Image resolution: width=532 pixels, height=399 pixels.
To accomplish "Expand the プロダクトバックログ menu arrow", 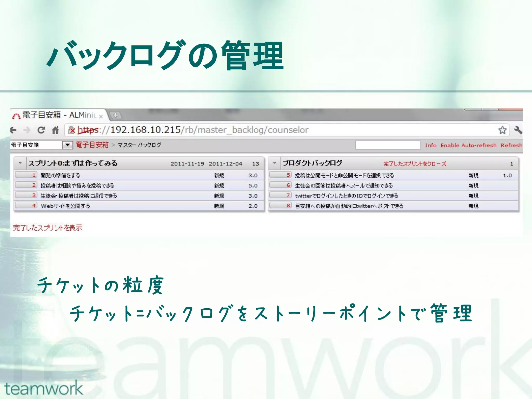I will click(x=275, y=163).
